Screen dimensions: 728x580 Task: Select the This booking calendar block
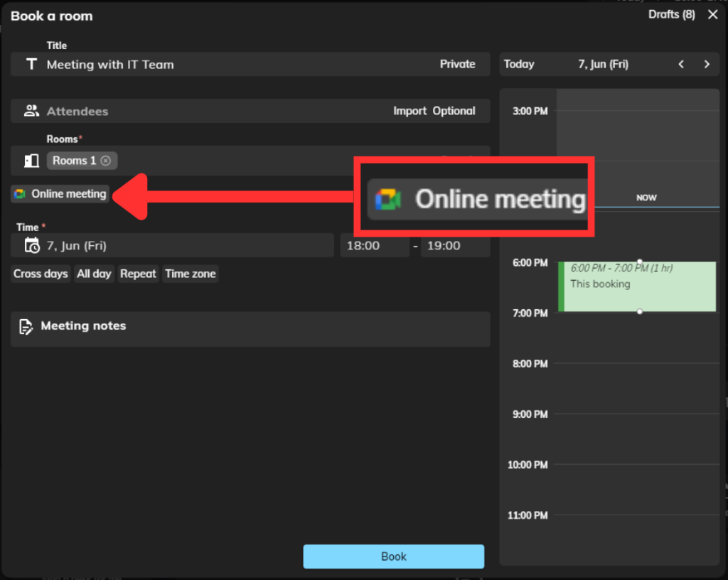(x=637, y=286)
